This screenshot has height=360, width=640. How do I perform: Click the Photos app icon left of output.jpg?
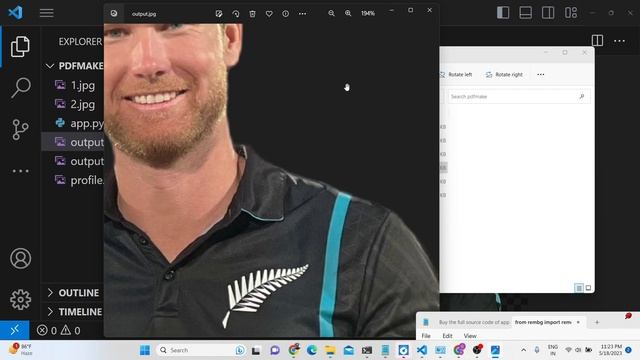pyautogui.click(x=114, y=13)
